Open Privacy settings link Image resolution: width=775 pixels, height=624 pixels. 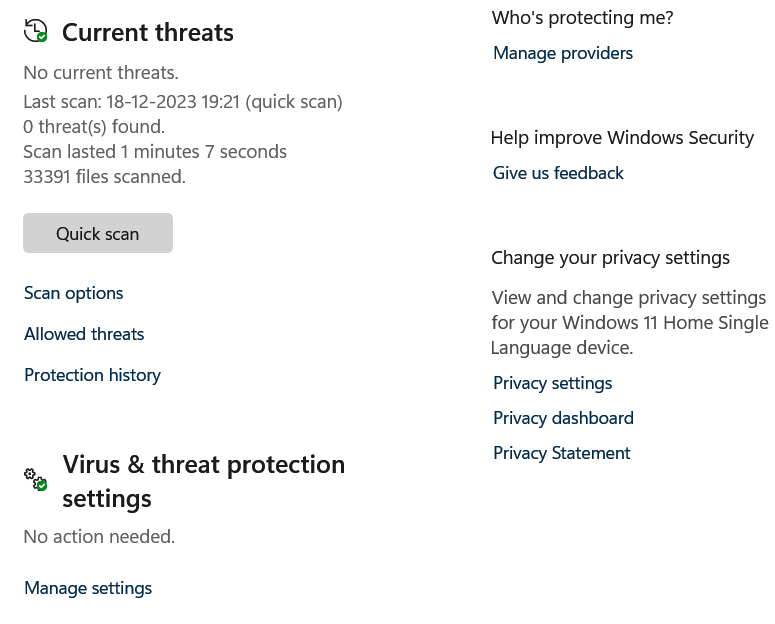552,383
